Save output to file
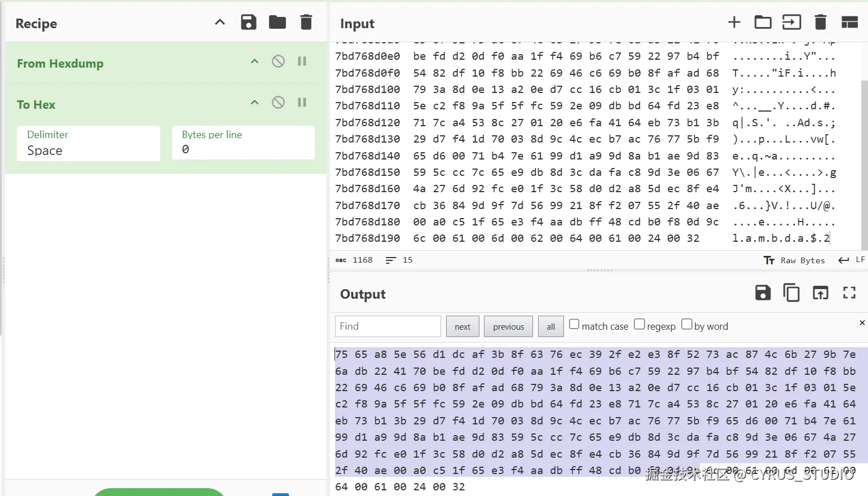This screenshot has width=868, height=496. (x=763, y=293)
